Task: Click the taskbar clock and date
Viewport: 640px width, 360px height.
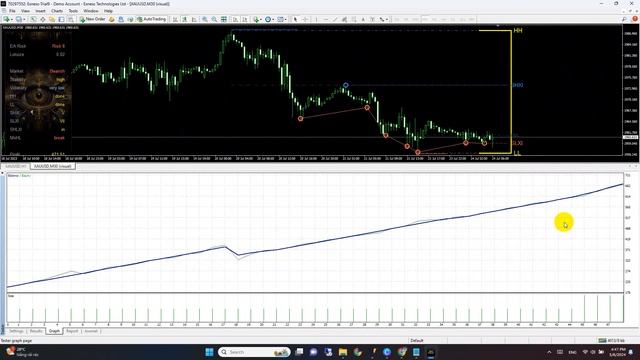Action: coord(618,352)
